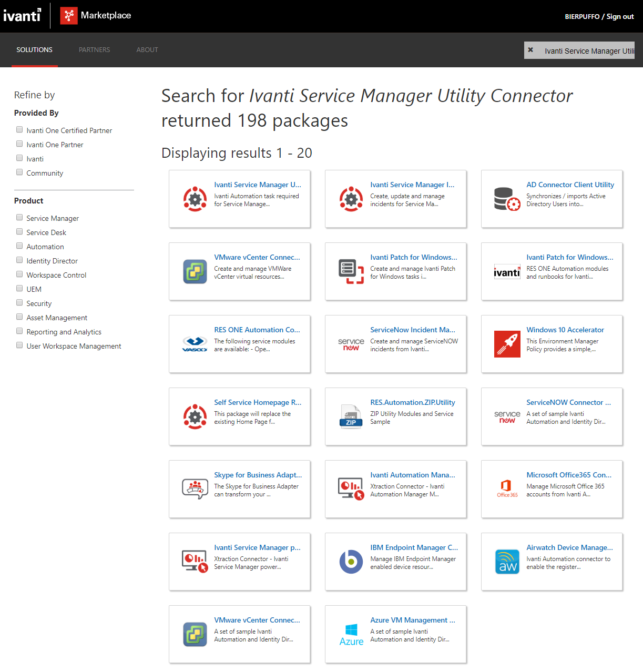This screenshot has height=672, width=643.
Task: Click the patch icon beside 'Create and manage Ivanti Patch'
Action: point(351,271)
